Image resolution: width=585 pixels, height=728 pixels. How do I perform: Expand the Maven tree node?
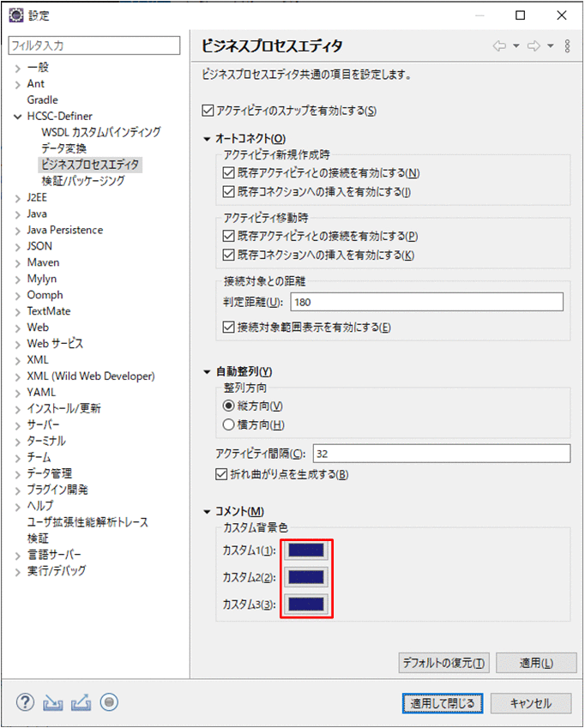pos(18,263)
